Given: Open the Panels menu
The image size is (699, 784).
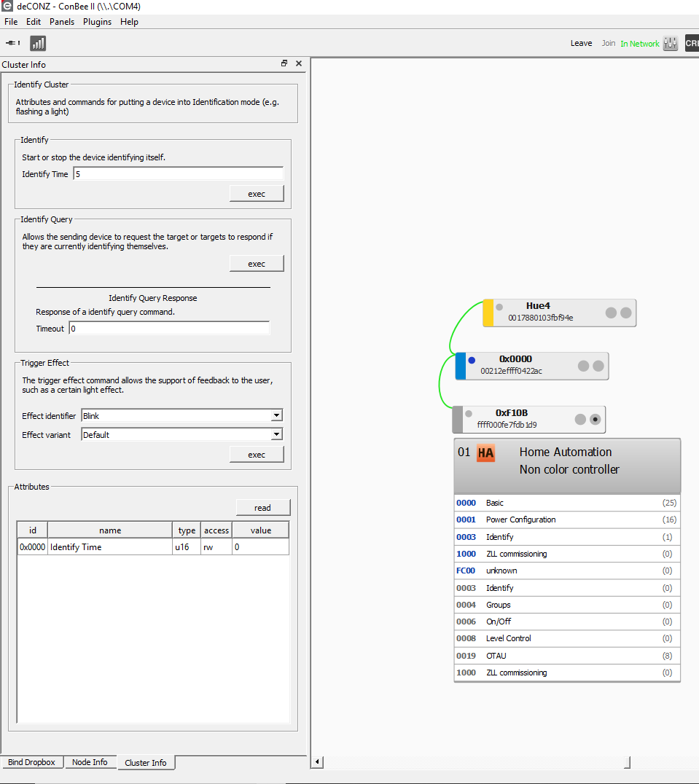Looking at the screenshot, I should point(61,21).
